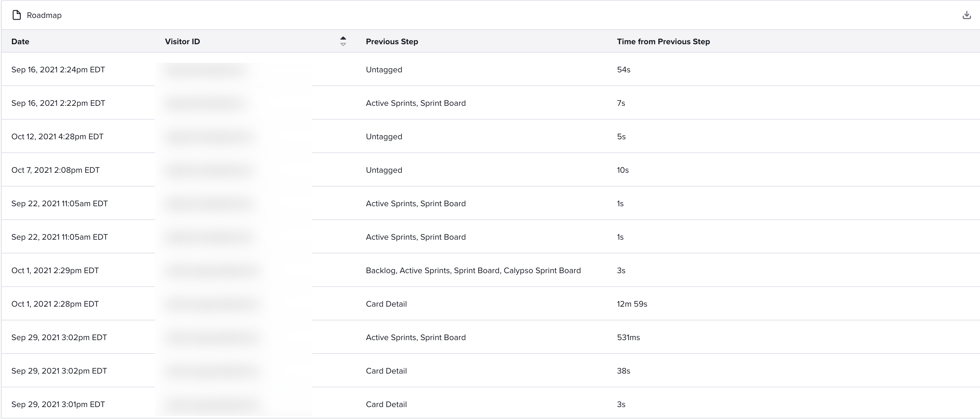Click the download icon in the header

pyautogui.click(x=966, y=15)
